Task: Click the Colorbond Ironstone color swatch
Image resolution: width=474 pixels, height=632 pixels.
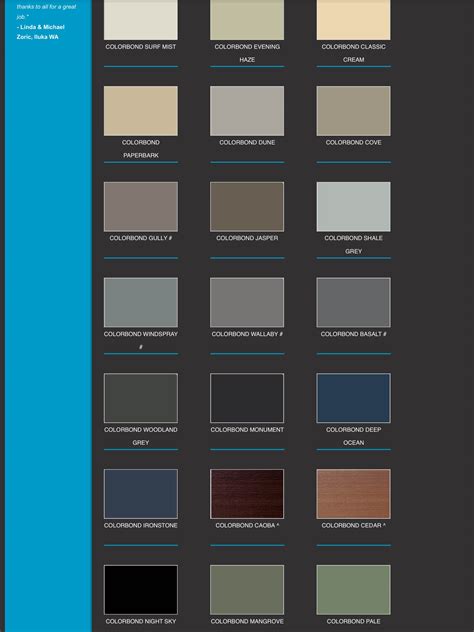Action: [x=141, y=494]
